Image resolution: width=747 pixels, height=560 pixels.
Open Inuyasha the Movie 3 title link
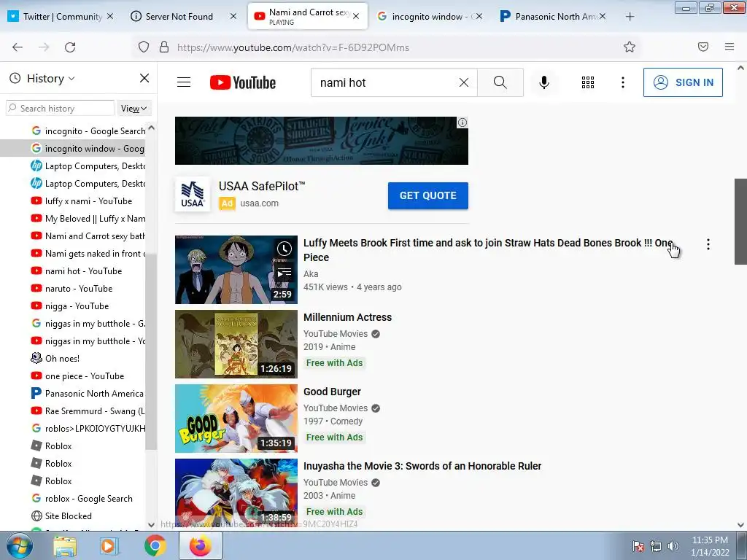click(x=422, y=466)
